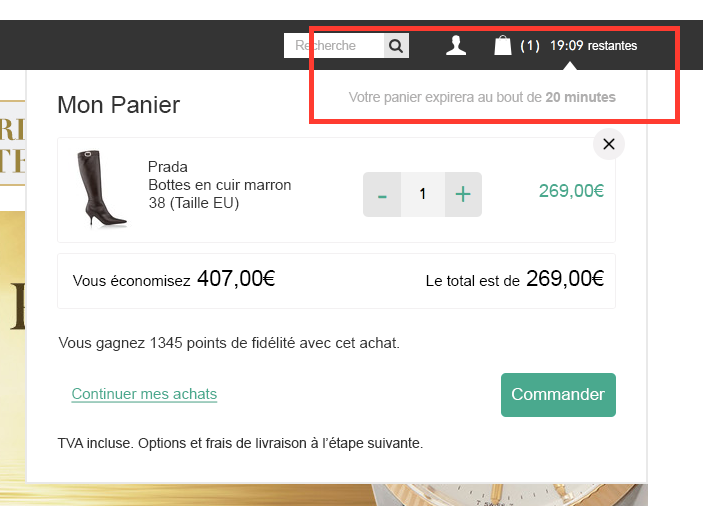
Task: Click the magnifying glass search icon
Action: pos(396,46)
